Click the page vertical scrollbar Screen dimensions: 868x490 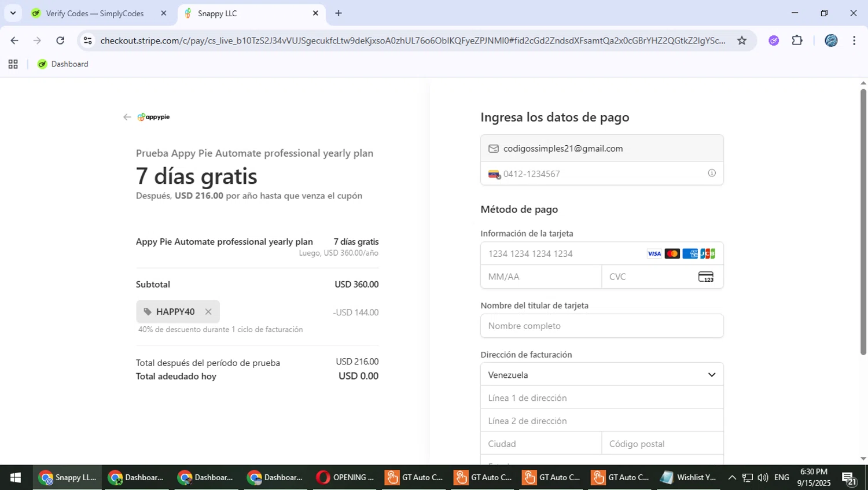tap(863, 222)
